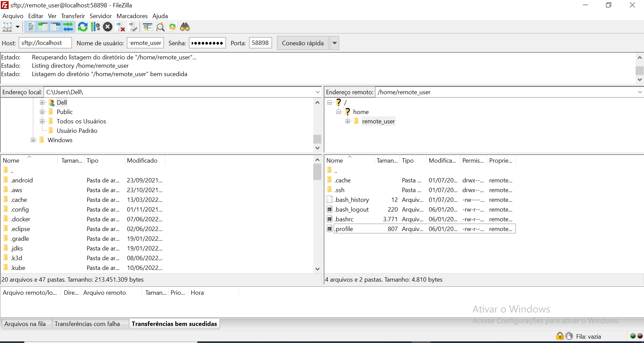Open the Site Manager icon
Screen dimensions: 644x343
coord(7,27)
